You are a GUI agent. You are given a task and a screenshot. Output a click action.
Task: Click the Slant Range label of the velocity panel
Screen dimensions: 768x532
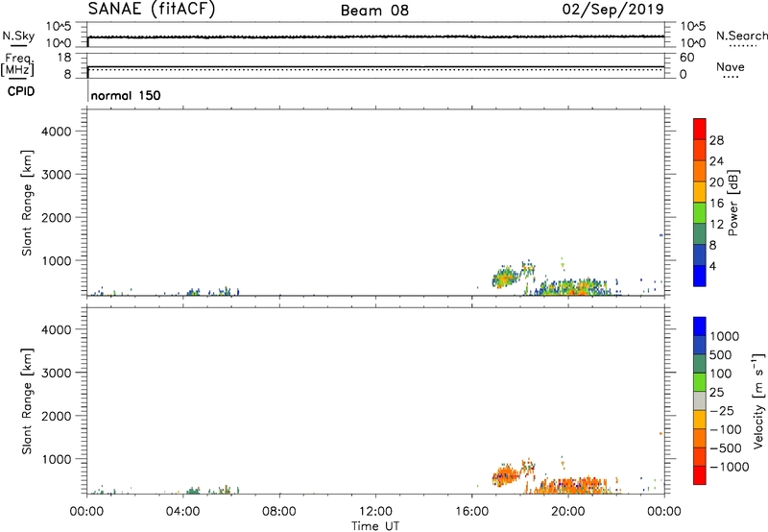(27, 401)
